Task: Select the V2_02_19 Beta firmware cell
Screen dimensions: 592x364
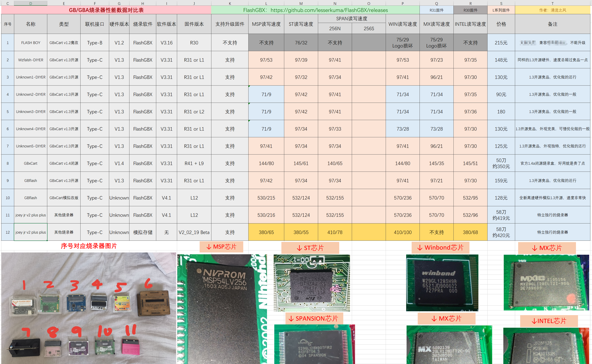Action: pyautogui.click(x=194, y=232)
